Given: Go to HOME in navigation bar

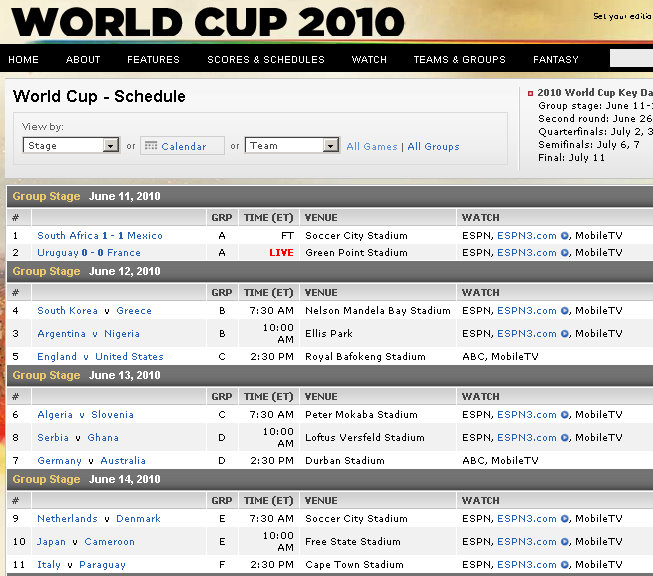Looking at the screenshot, I should pyautogui.click(x=23, y=60).
